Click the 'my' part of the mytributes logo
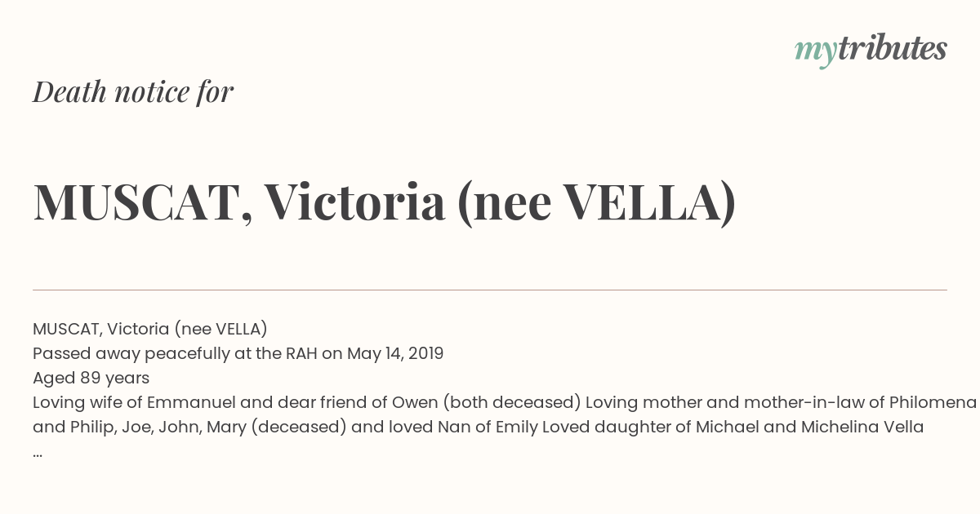 816,51
